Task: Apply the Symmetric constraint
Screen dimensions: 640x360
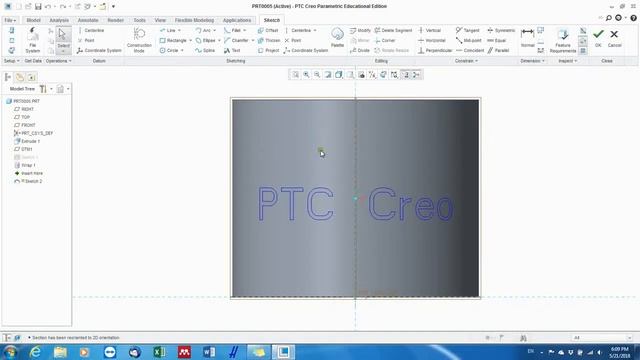Action: pos(501,30)
